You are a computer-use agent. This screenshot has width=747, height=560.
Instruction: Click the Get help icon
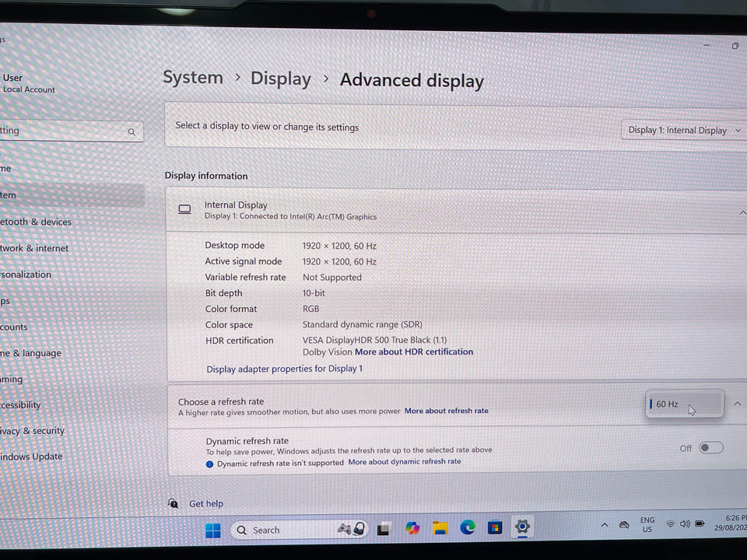[174, 503]
